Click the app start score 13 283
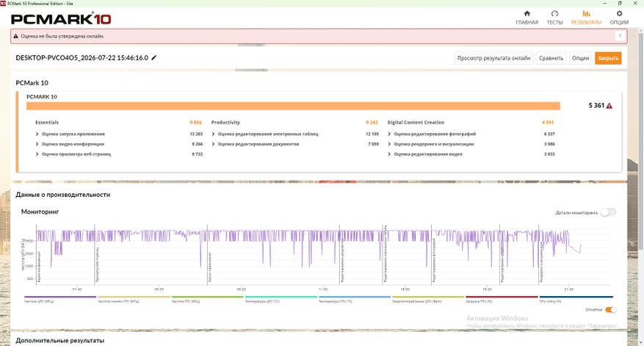 point(196,134)
